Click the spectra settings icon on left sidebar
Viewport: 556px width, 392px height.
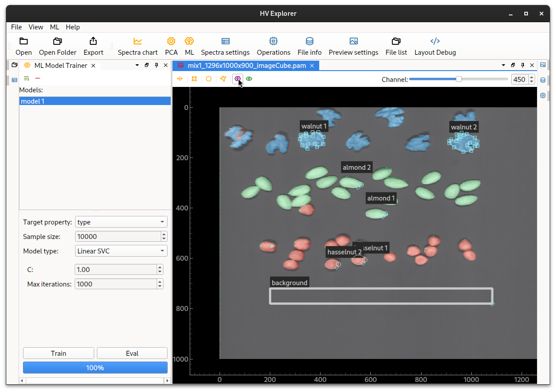(14, 80)
